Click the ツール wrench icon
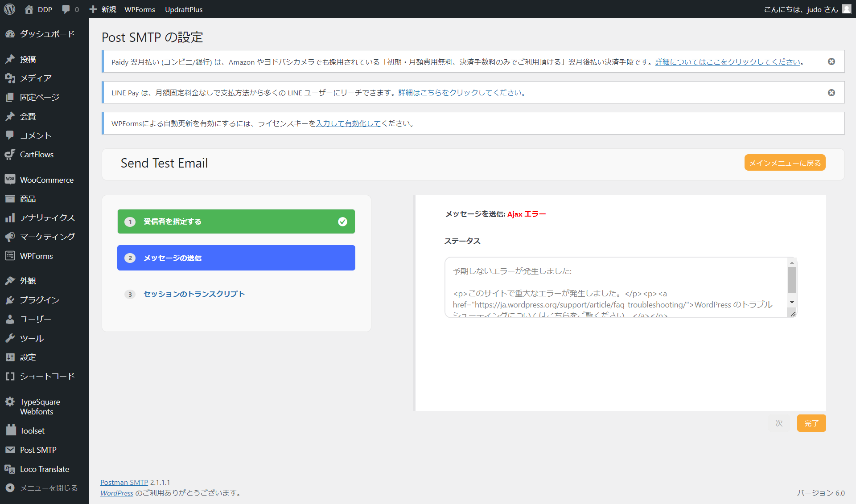 (x=10, y=338)
